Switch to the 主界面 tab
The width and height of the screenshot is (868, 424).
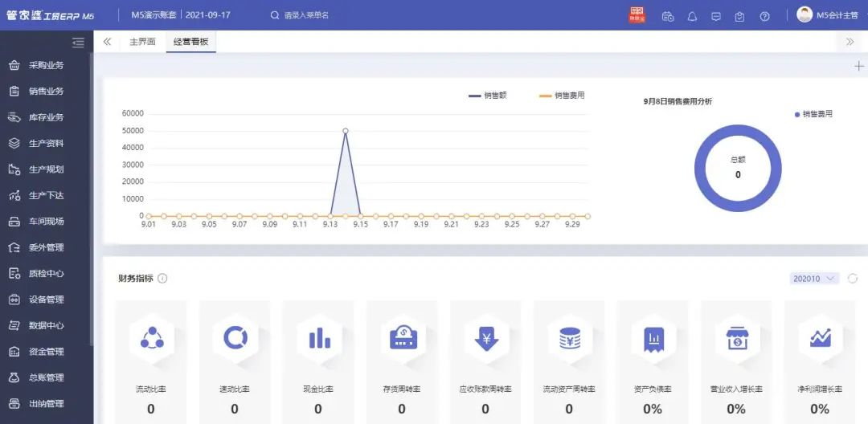(142, 42)
